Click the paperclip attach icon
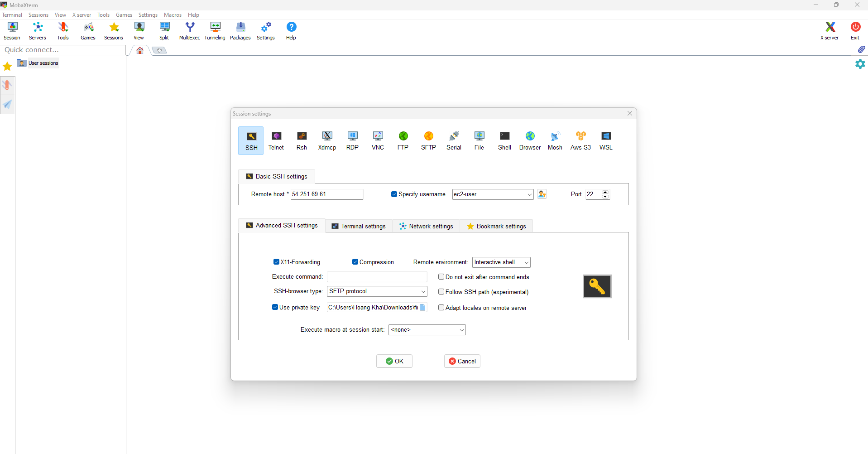 point(861,49)
